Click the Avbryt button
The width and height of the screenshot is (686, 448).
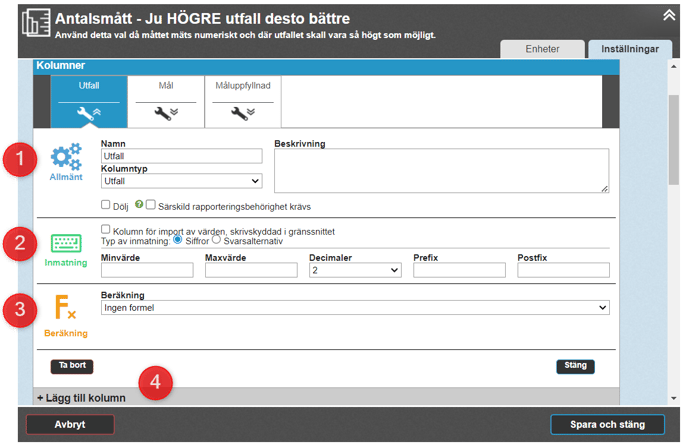[70, 424]
